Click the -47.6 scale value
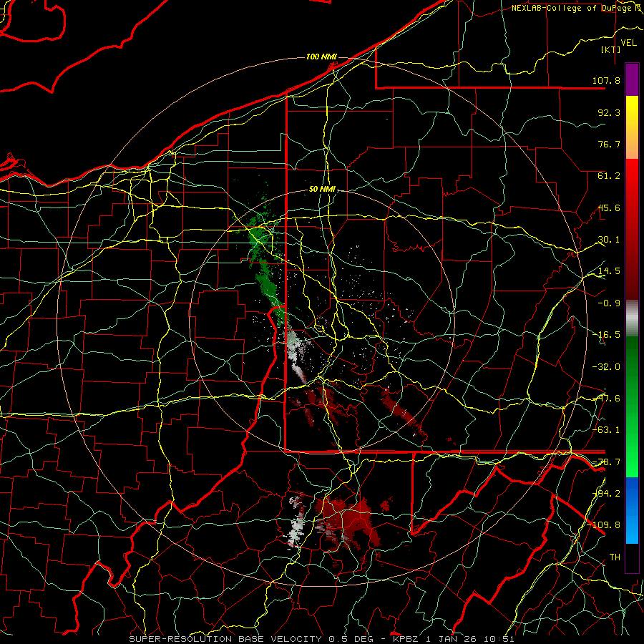 [x=606, y=399]
